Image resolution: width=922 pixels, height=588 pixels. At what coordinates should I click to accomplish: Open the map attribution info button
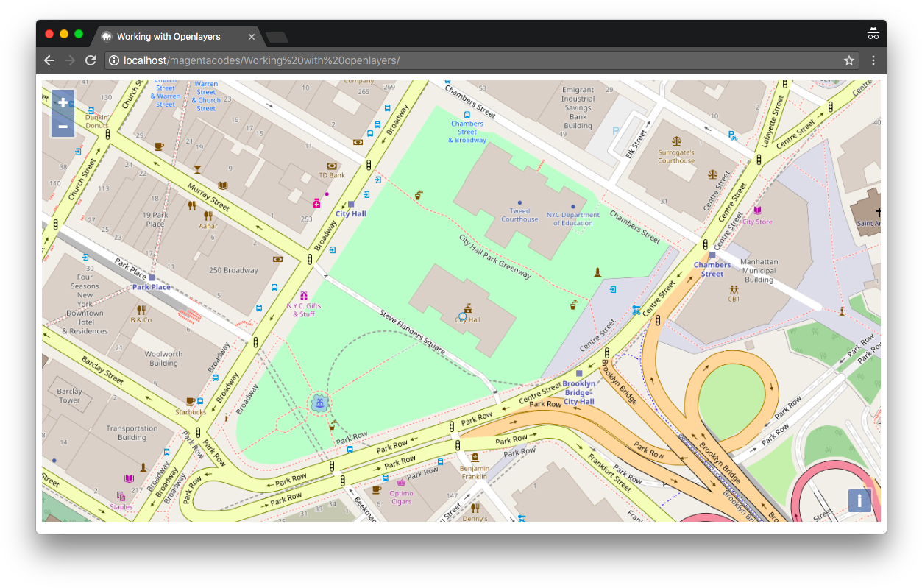tap(859, 500)
